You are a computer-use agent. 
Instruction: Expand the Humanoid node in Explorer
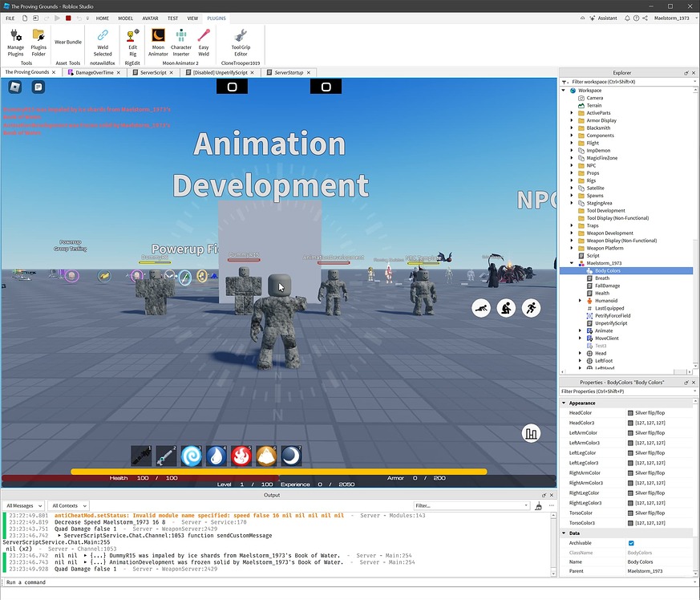tap(581, 300)
